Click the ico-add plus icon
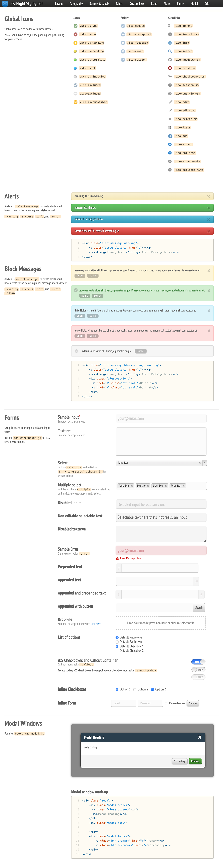Viewport: 223px width, 868px height. coord(170,136)
